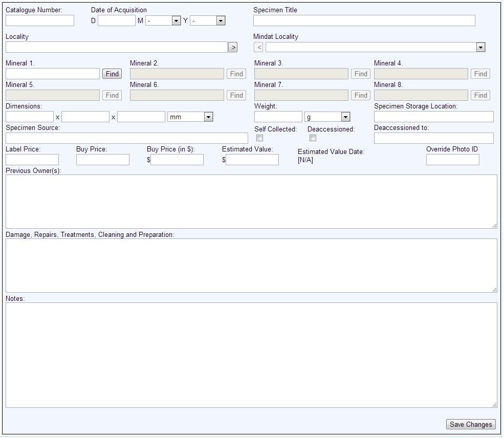The image size is (504, 438).
Task: Change the dimensions unit from mm
Action: click(190, 117)
